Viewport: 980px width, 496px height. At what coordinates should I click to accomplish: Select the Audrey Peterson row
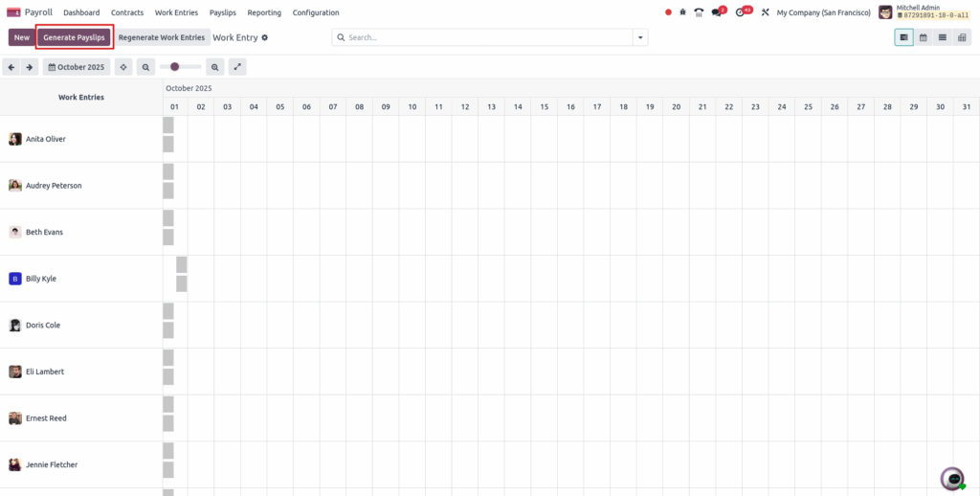(x=81, y=186)
